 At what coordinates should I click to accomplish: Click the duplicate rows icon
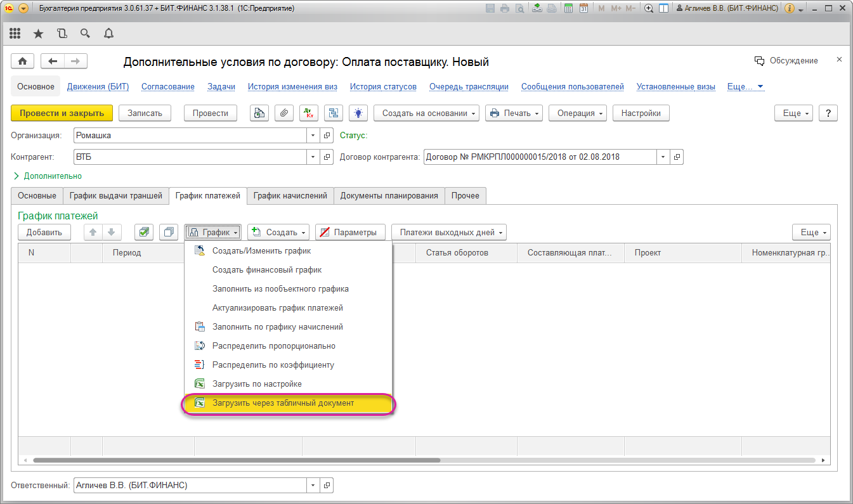(x=169, y=232)
